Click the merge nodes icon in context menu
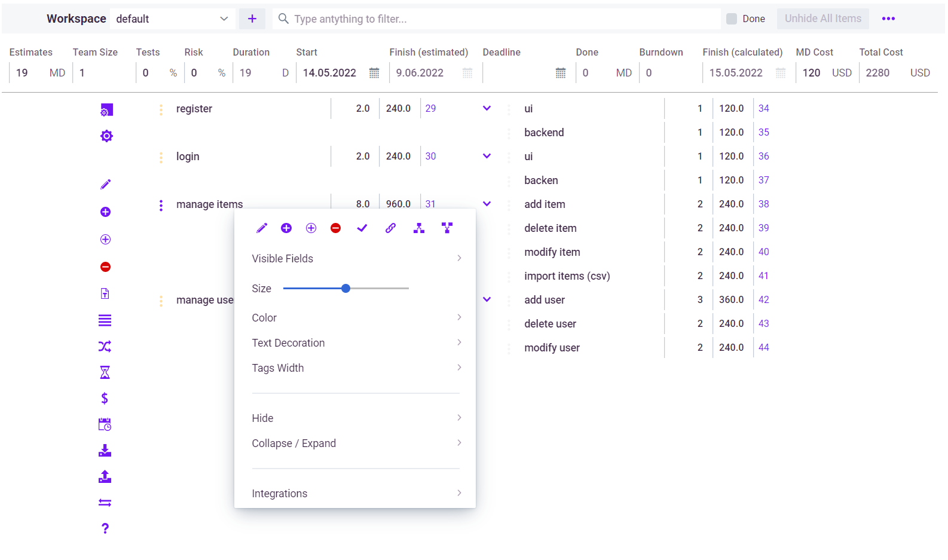948x560 pixels. pos(447,228)
